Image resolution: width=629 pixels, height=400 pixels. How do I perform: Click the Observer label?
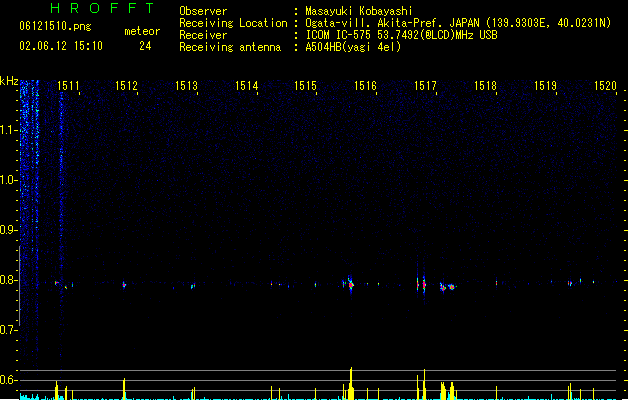pos(203,11)
